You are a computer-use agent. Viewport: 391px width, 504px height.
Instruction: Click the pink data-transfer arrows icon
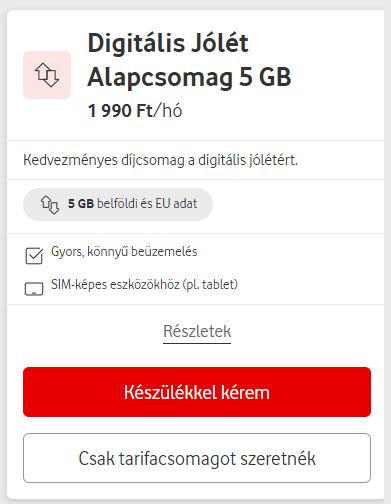47,75
